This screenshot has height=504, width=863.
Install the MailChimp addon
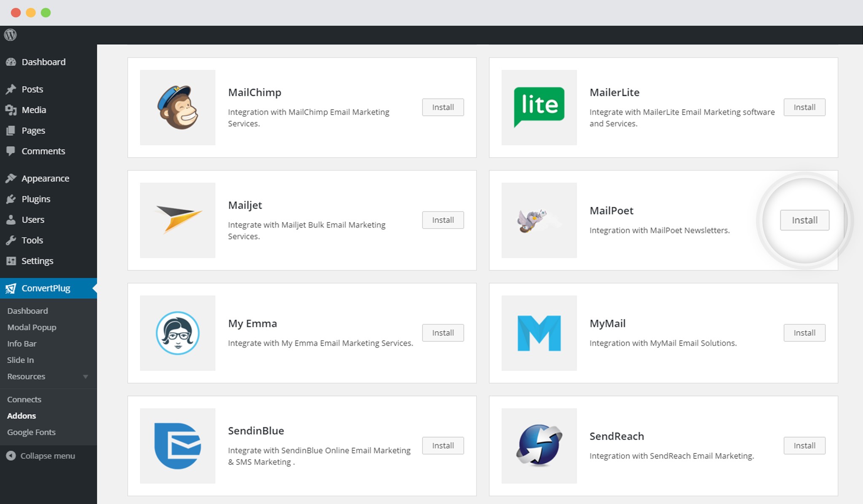tap(442, 107)
